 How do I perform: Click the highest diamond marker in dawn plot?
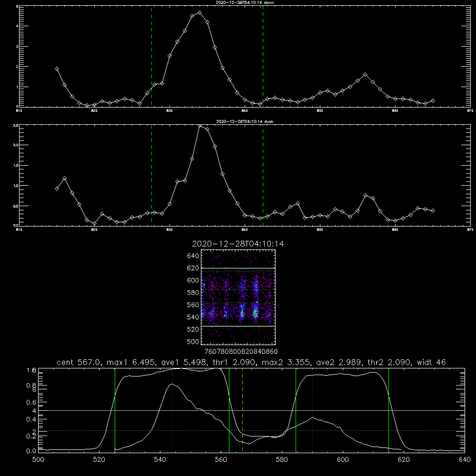tap(199, 12)
